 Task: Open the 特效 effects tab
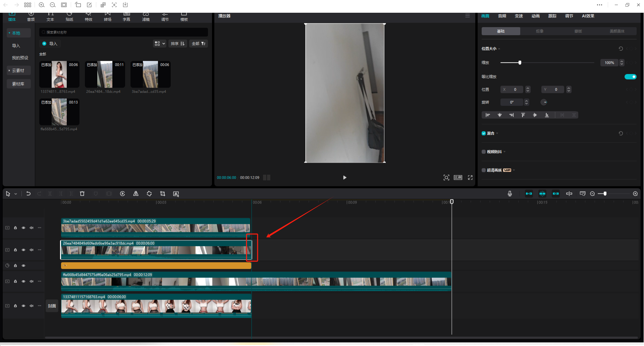89,17
